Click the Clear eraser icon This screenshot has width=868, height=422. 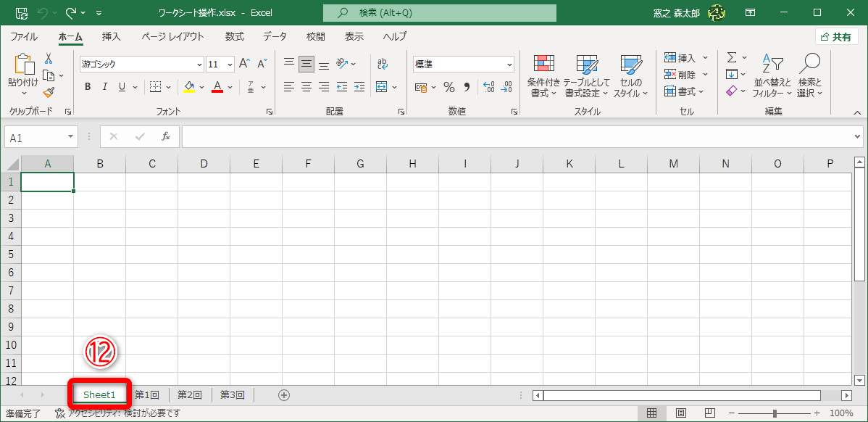[x=731, y=91]
